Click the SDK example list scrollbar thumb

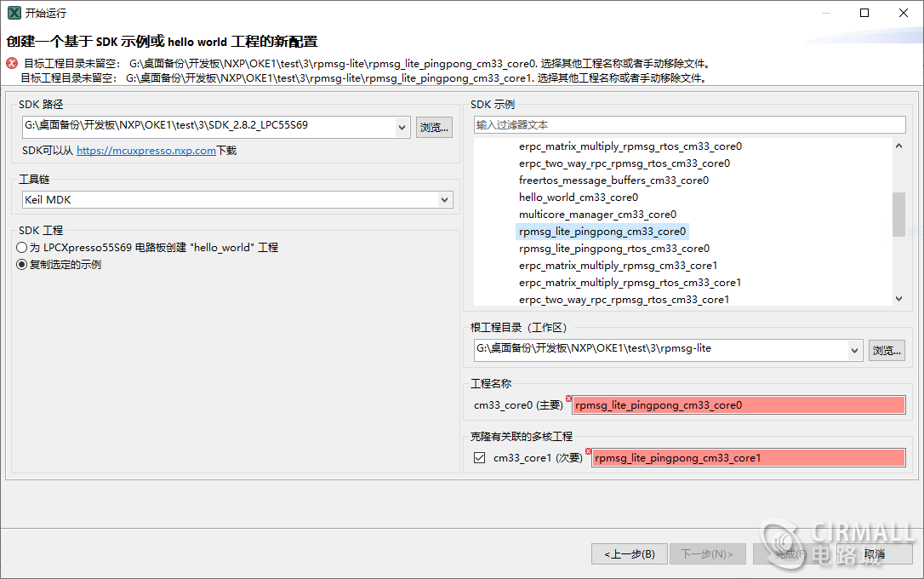pyautogui.click(x=898, y=216)
